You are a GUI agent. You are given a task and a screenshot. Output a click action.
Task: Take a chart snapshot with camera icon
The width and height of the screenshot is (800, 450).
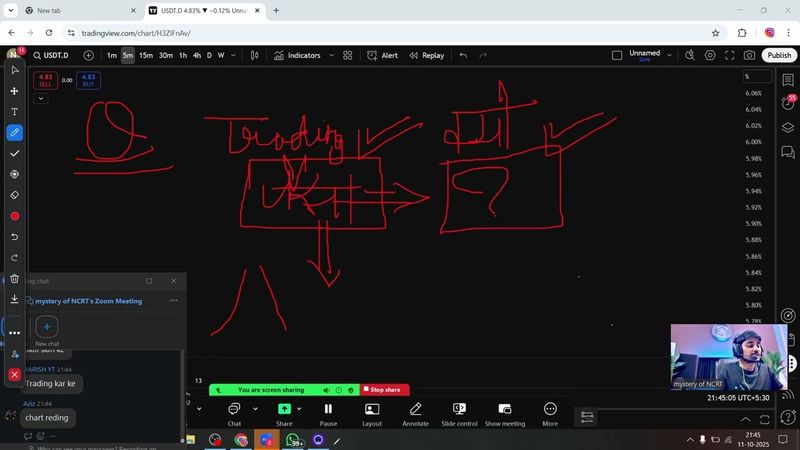point(750,56)
